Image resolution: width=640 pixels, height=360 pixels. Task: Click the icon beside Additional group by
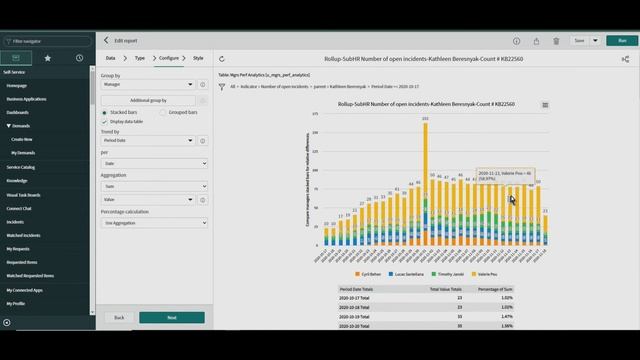203,100
